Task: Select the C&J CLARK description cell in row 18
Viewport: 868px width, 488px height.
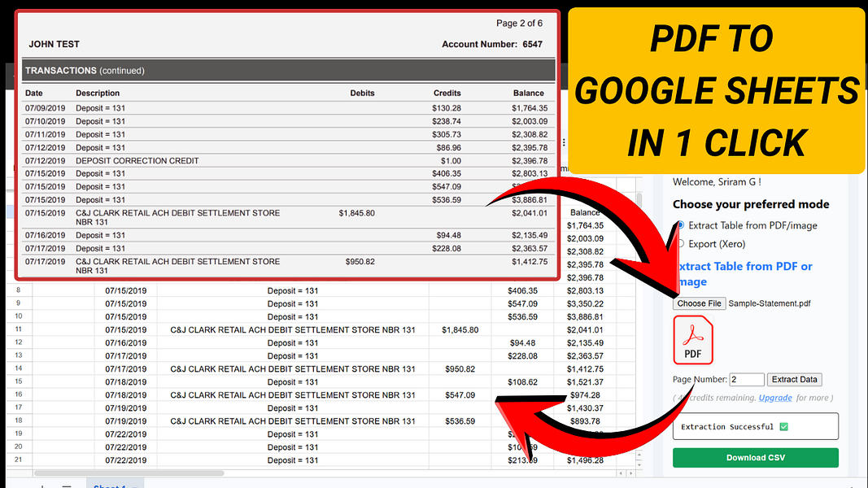Action: [x=293, y=421]
